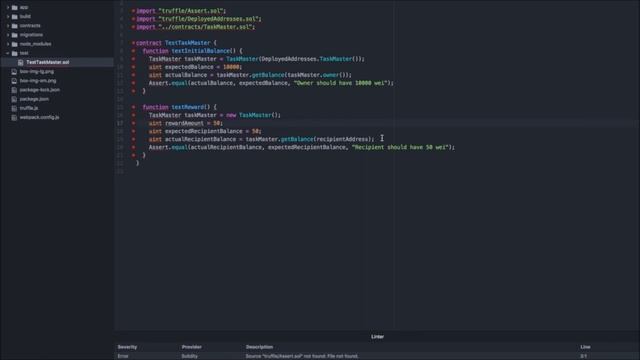
Task: Click the migrations folder icon
Action: [x=15, y=35]
